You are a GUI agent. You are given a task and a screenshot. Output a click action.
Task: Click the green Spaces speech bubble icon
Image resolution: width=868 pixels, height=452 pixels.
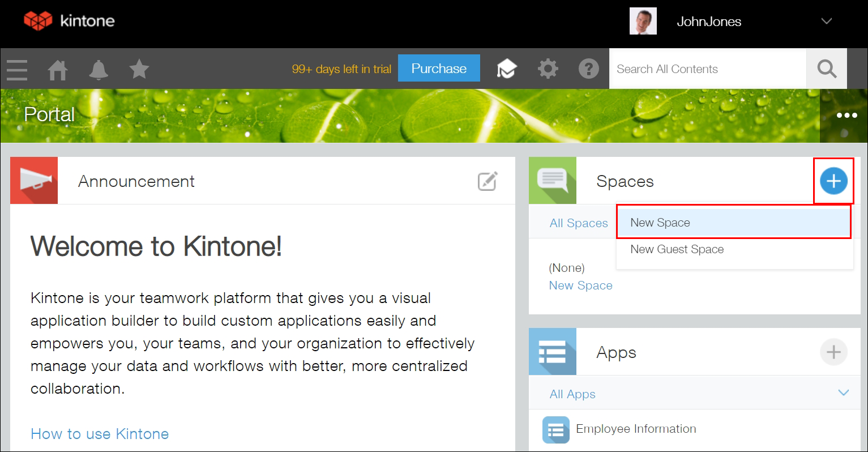553,180
